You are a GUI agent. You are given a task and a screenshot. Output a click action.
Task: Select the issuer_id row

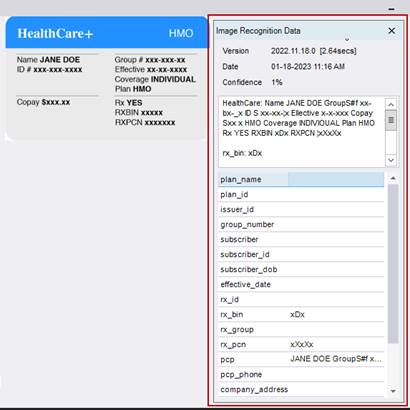point(301,209)
